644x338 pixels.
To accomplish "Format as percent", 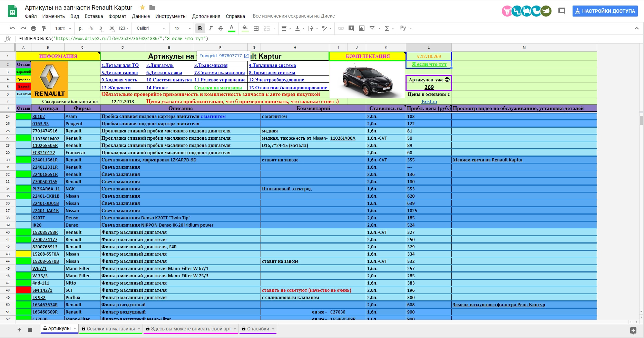I will (91, 28).
